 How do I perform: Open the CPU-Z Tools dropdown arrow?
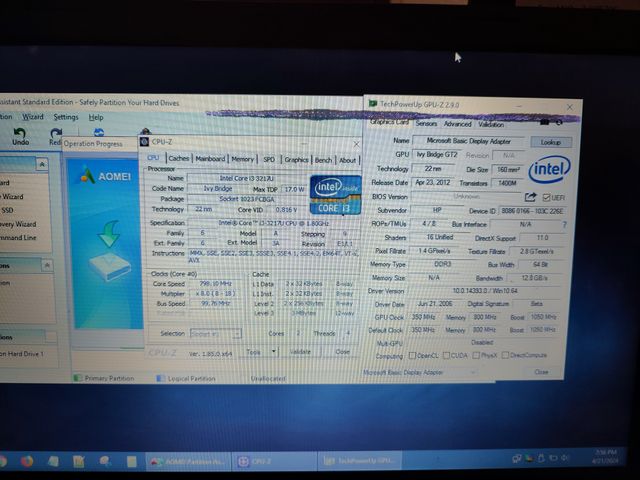click(x=273, y=351)
